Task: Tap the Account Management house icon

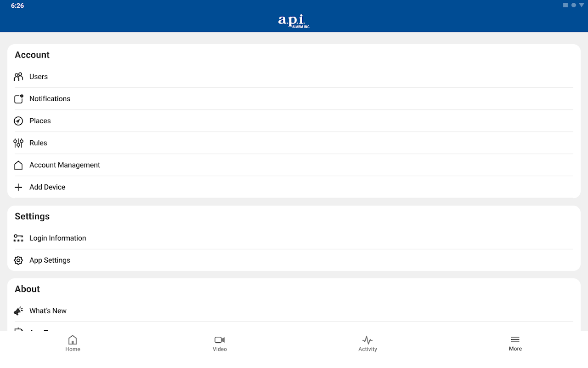Action: point(18,165)
